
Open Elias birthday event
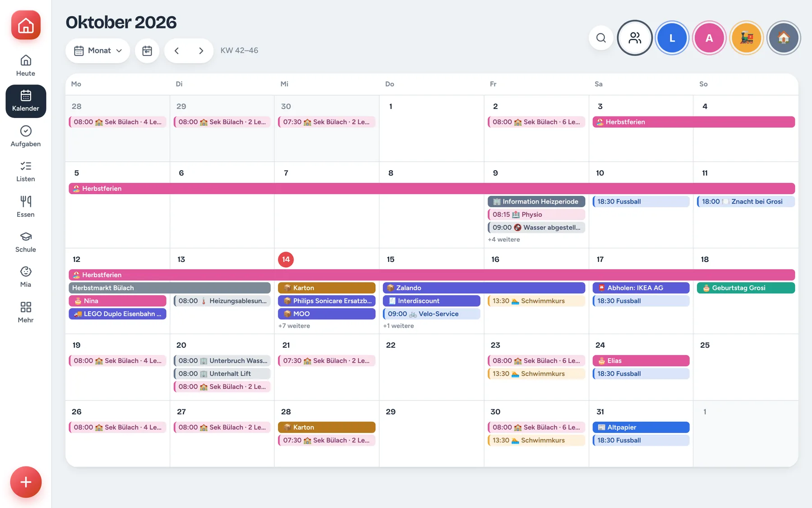coord(641,361)
